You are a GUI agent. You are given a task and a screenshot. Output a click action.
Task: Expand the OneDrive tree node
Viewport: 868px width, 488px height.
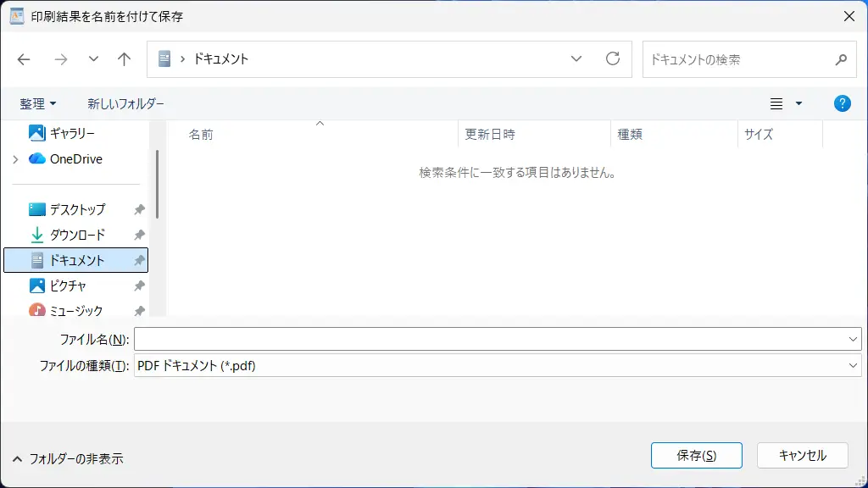16,159
